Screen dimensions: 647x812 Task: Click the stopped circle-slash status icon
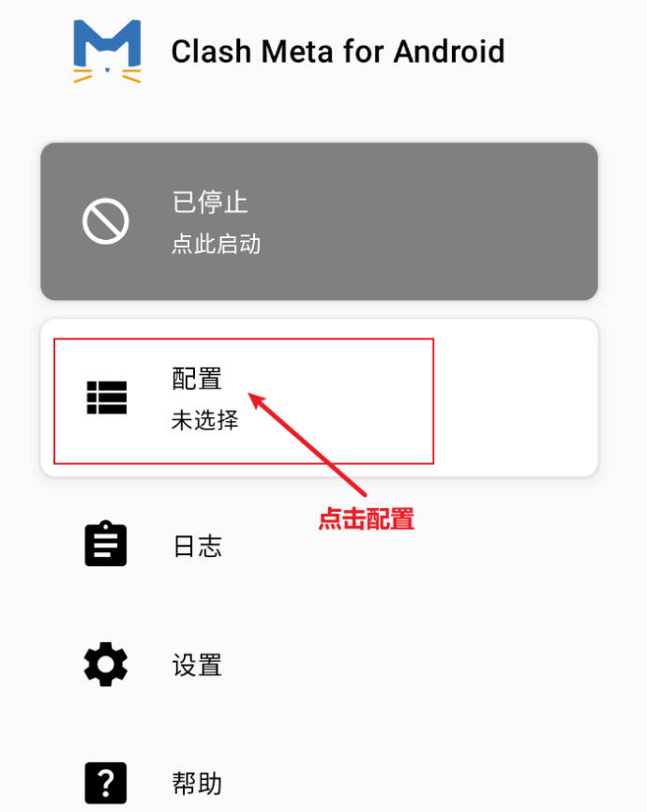point(106,221)
